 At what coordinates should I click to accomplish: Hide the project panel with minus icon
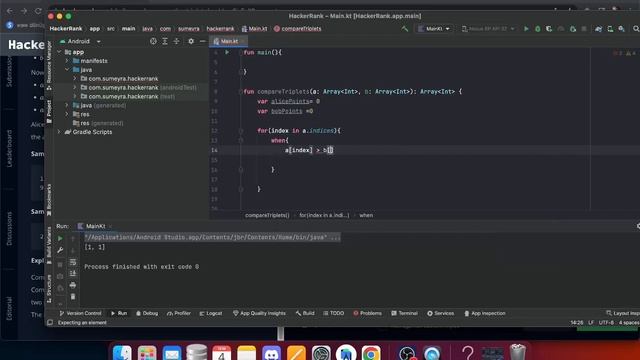pyautogui.click(x=202, y=41)
